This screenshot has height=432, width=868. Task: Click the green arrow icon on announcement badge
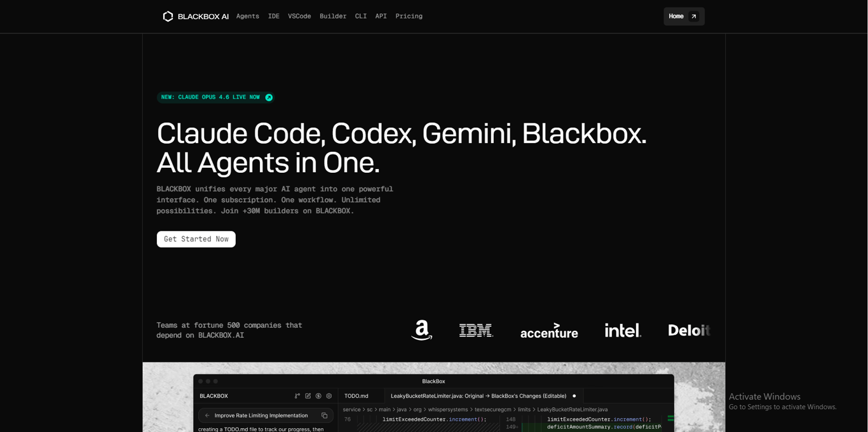click(x=269, y=97)
